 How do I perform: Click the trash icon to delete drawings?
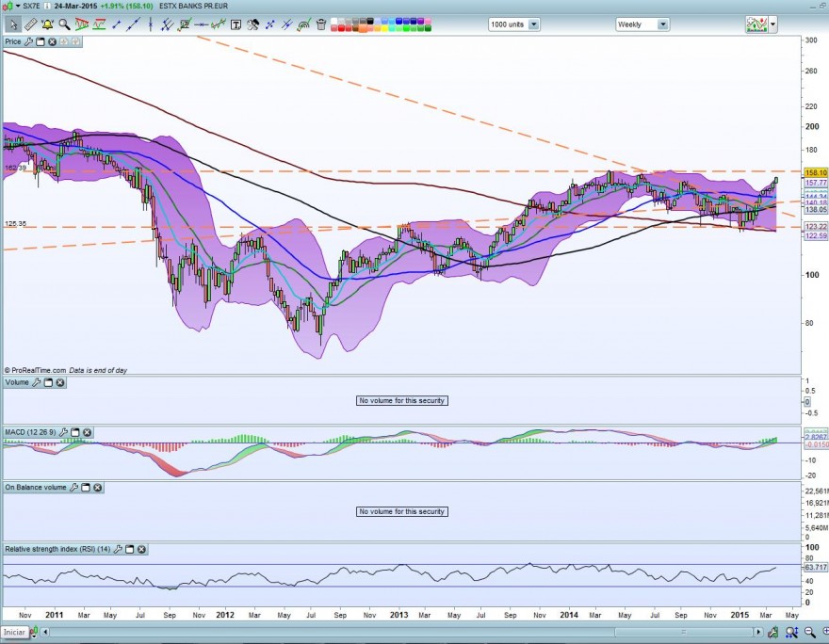[x=320, y=24]
